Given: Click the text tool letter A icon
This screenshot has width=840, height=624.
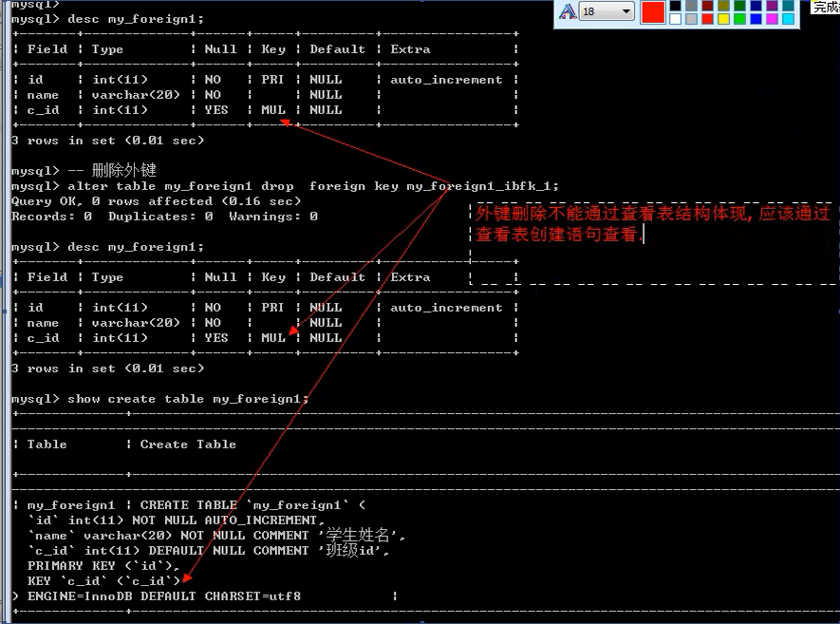Looking at the screenshot, I should (x=568, y=11).
